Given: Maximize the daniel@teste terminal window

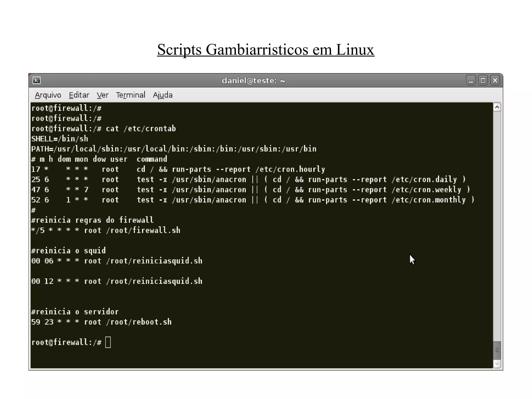Looking at the screenshot, I should coord(483,81).
